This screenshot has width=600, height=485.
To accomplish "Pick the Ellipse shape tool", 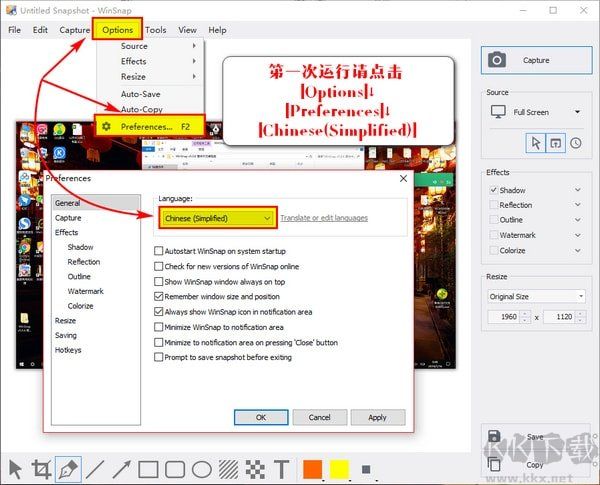I will [x=201, y=469].
